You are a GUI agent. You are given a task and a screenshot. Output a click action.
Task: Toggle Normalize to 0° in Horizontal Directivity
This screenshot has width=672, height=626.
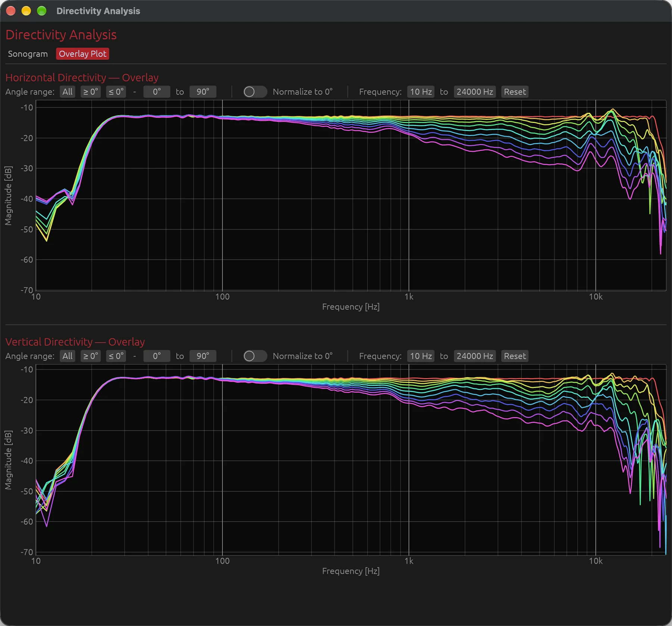(255, 92)
